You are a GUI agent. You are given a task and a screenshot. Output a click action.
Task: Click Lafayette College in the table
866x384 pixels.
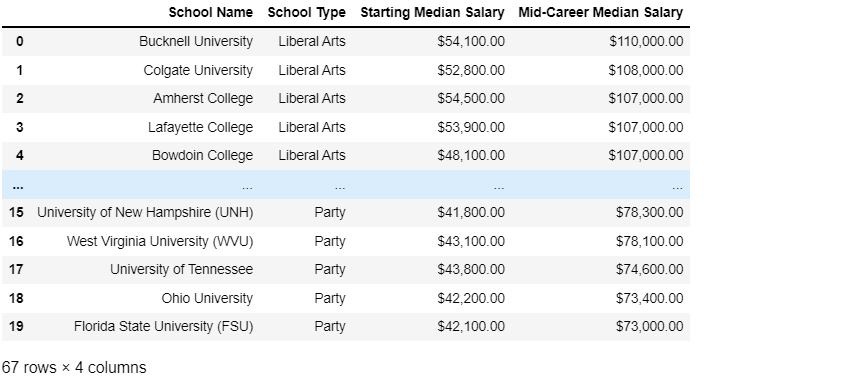pyautogui.click(x=200, y=127)
